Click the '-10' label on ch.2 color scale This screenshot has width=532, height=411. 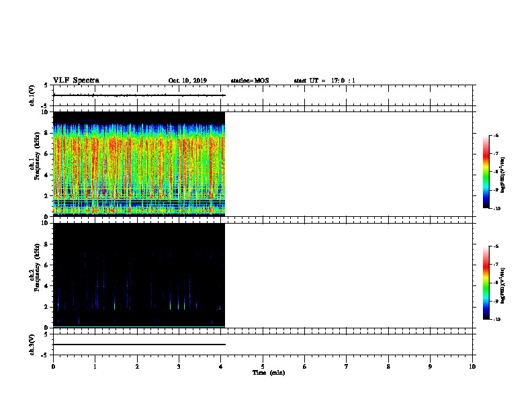(x=496, y=320)
